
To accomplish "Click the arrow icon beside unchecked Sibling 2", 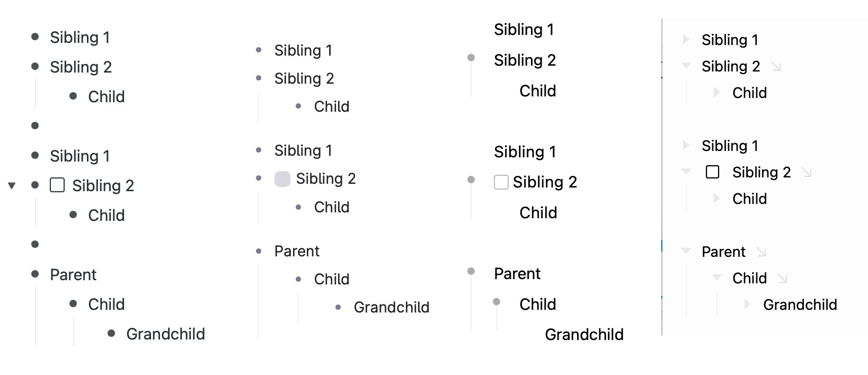I will coord(807,173).
